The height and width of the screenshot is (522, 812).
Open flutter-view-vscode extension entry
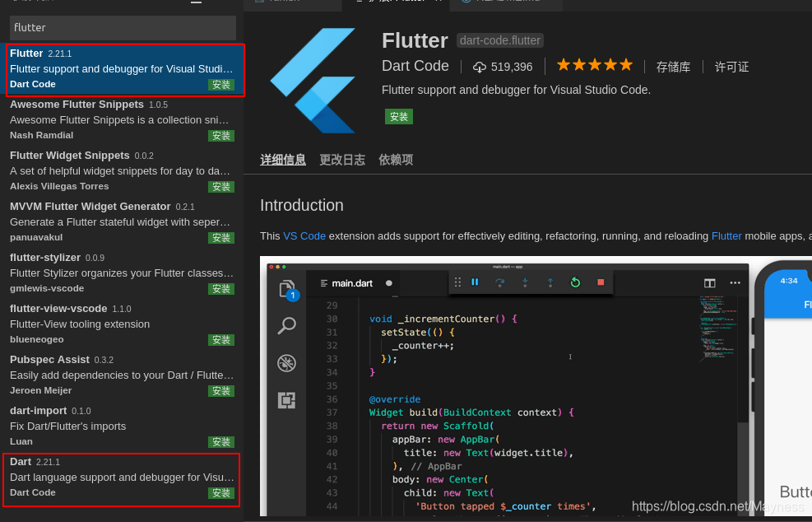coord(122,324)
